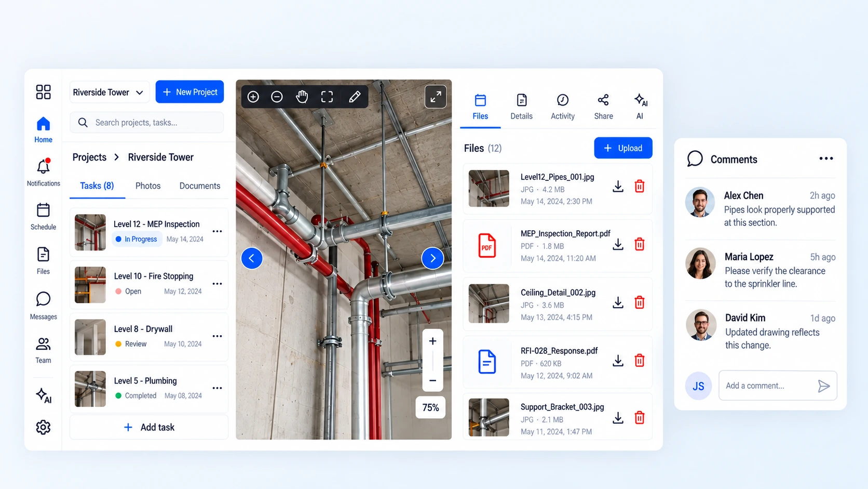Download Level12_Pipes_001.jpg file

coord(618,187)
